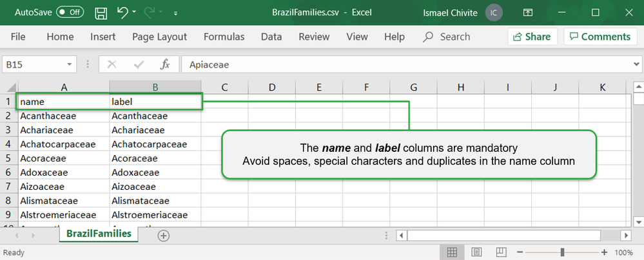Open the Undo history dropdown arrow
644x260 pixels.
(134, 12)
